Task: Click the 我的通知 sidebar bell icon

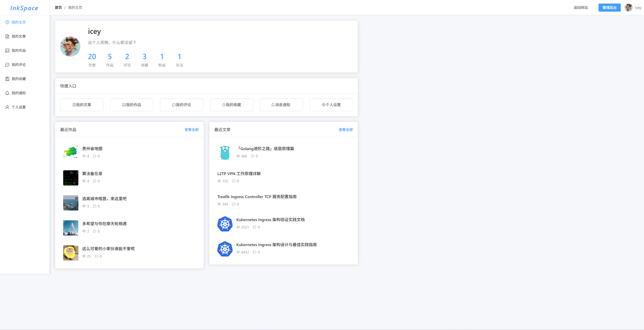Action: click(x=7, y=93)
